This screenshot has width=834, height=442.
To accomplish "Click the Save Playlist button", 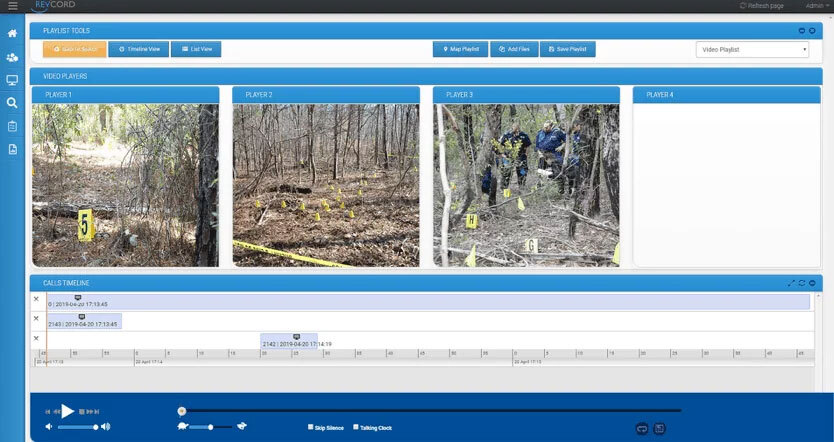I will 567,49.
